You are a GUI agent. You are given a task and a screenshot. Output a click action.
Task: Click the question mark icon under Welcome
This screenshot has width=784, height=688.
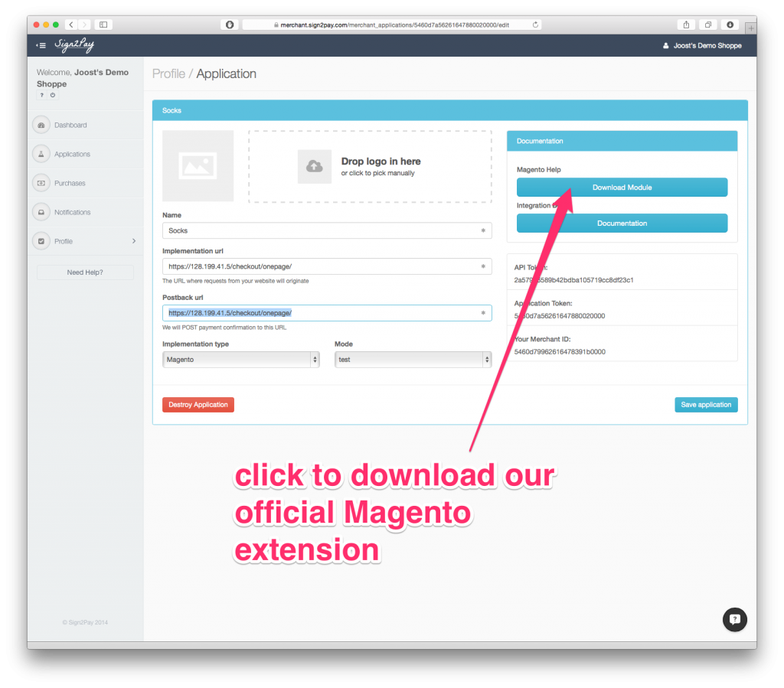pos(42,95)
